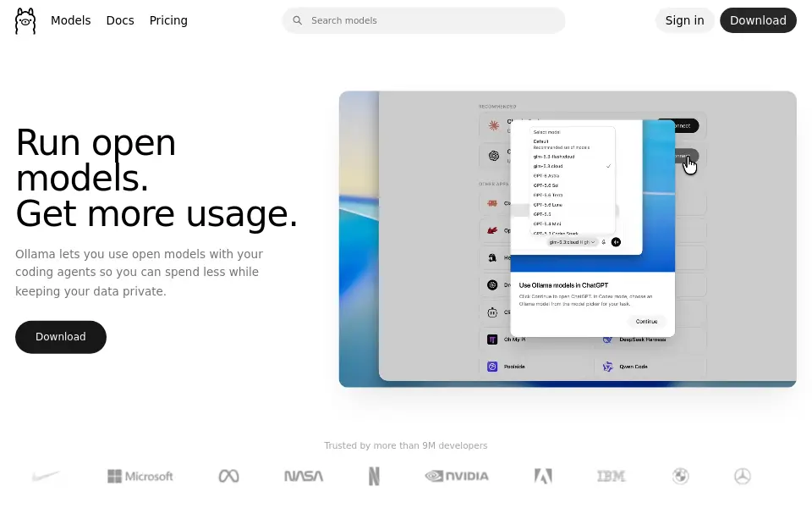
Task: Click the Meta logo
Action: (x=228, y=476)
